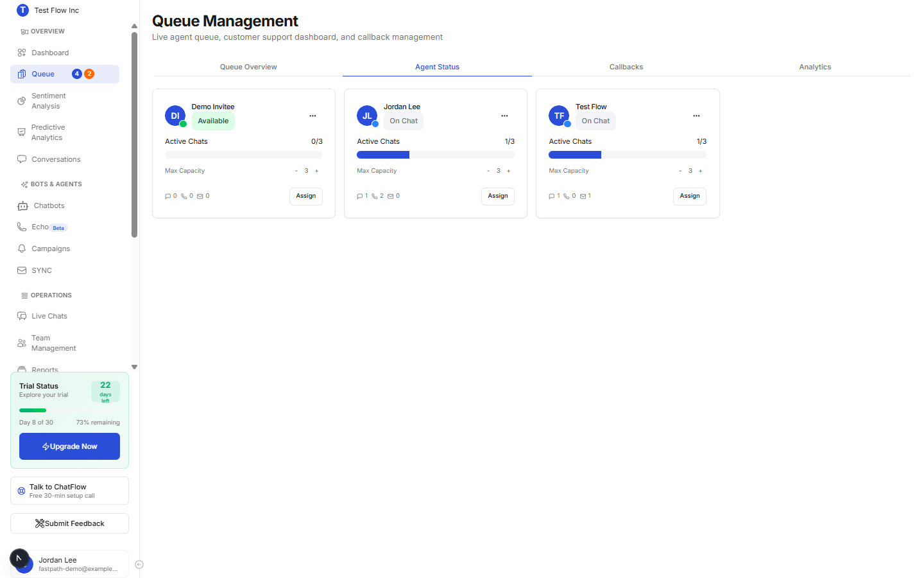924x578 pixels.
Task: Click the Dashboard grid icon
Action: coord(22,53)
